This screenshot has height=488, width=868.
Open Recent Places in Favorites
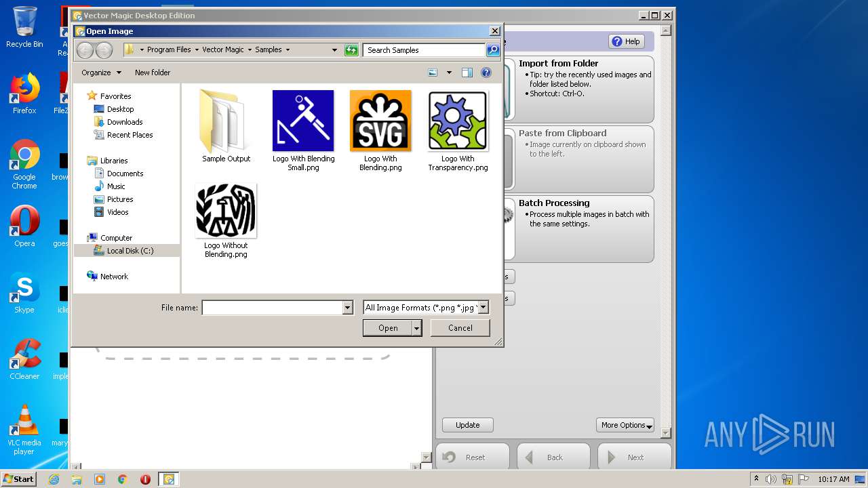point(130,135)
